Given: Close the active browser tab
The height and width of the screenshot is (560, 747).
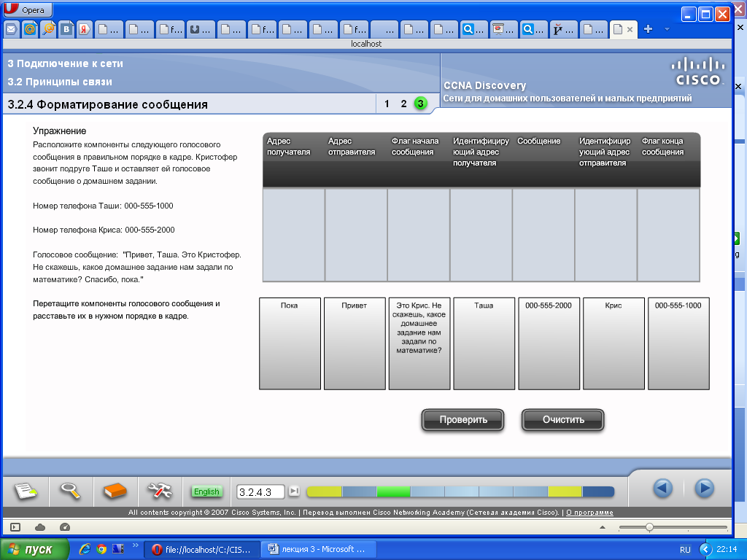Looking at the screenshot, I should click(630, 29).
